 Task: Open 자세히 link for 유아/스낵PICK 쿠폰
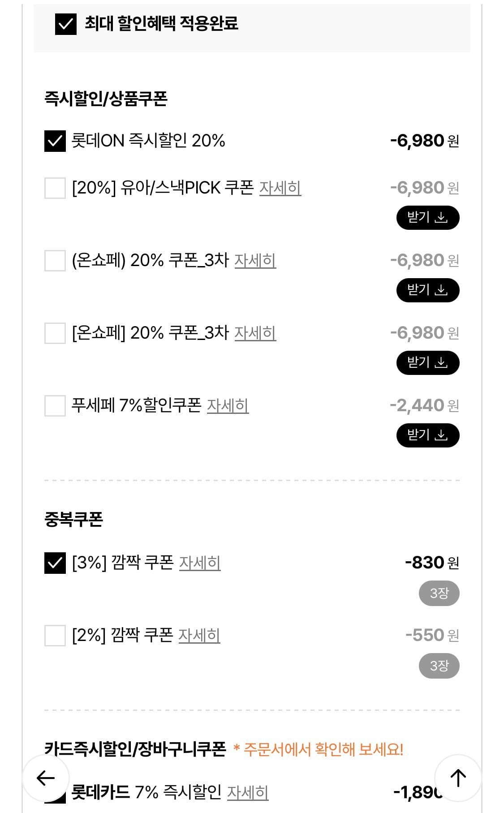coord(280,188)
